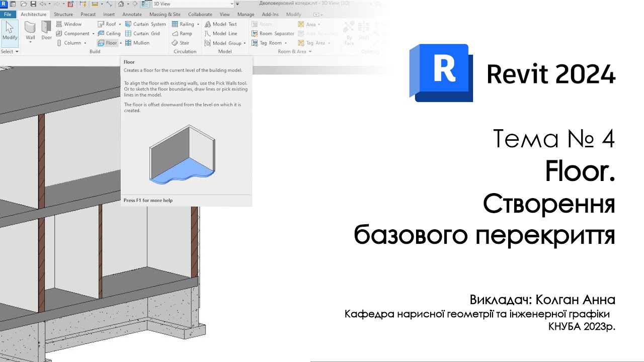Switch to the View ribbon tab

click(x=224, y=15)
